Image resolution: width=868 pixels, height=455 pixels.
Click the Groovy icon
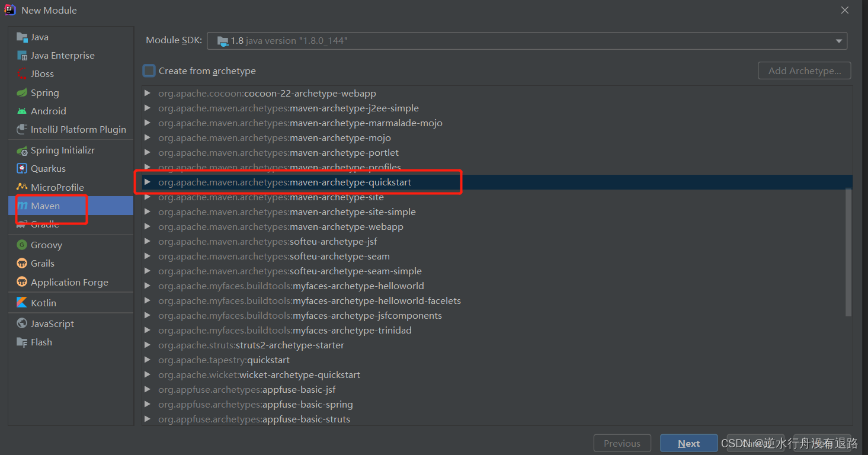[22, 245]
